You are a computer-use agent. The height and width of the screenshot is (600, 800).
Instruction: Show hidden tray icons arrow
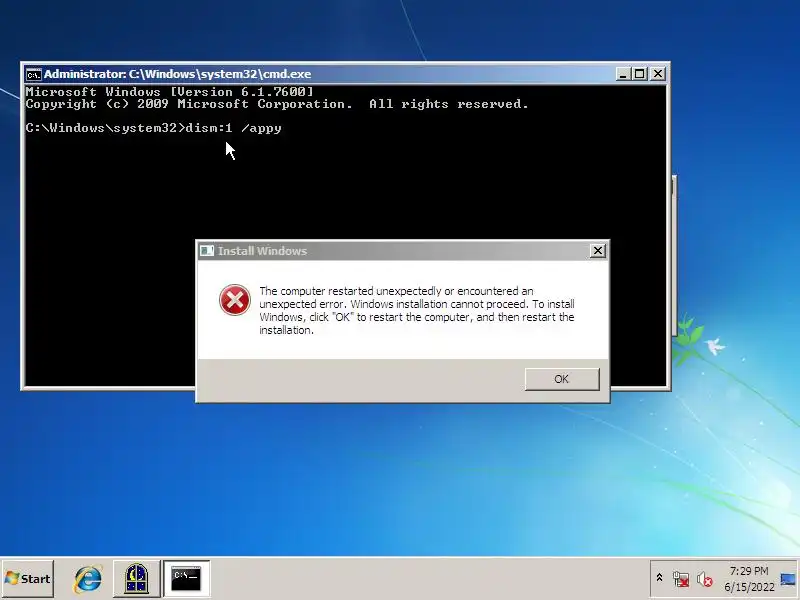[x=659, y=578]
